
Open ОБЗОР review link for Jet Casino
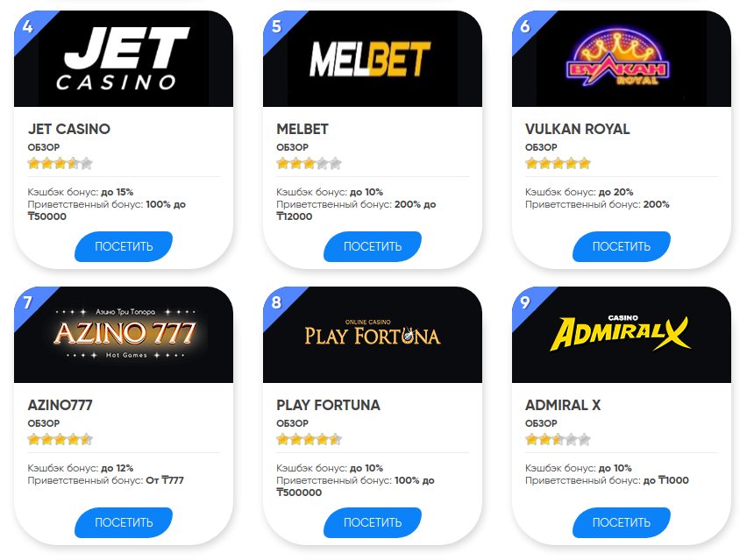click(44, 147)
